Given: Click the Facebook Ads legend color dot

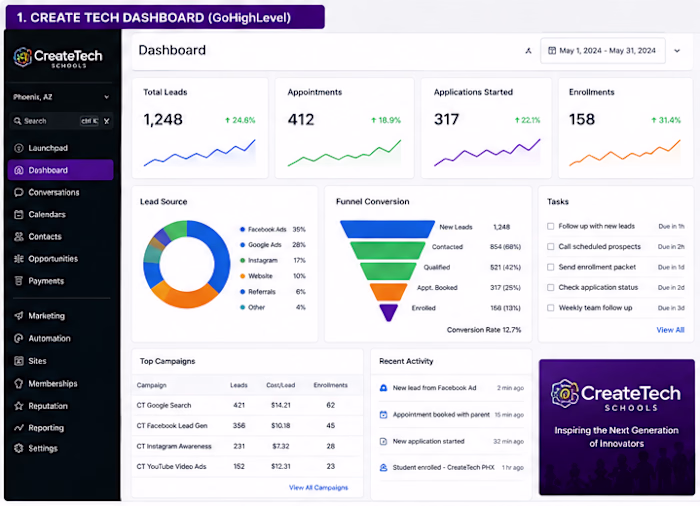Looking at the screenshot, I should click(x=242, y=230).
